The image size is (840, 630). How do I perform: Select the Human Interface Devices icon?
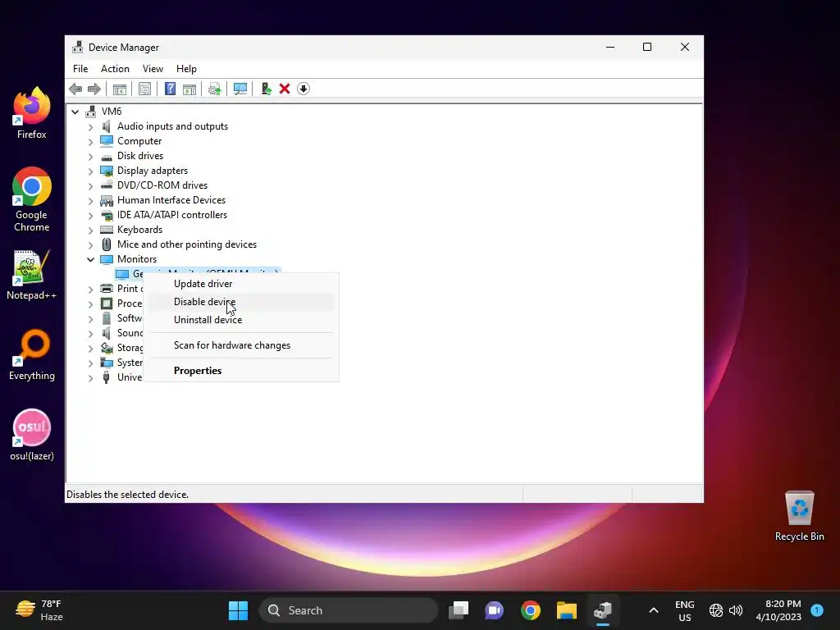(107, 200)
